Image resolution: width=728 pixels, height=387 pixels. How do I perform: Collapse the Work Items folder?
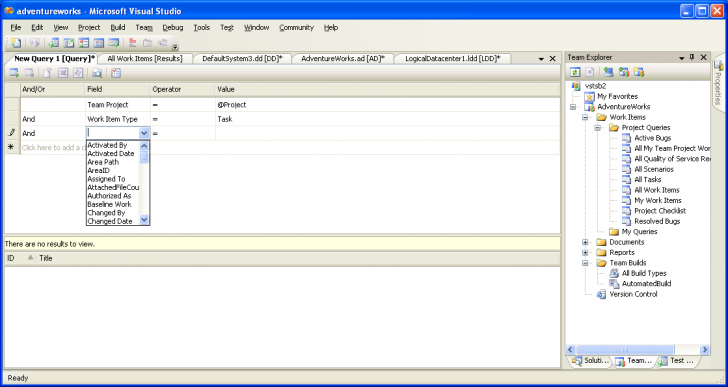[585, 117]
